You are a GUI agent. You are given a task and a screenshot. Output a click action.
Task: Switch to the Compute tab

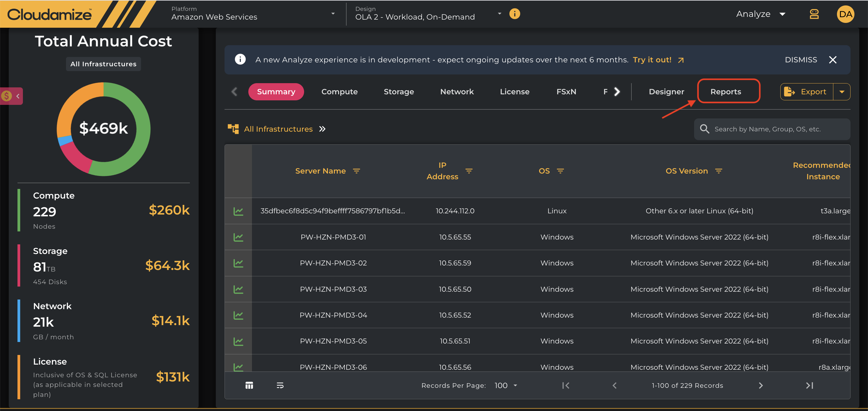[339, 92]
